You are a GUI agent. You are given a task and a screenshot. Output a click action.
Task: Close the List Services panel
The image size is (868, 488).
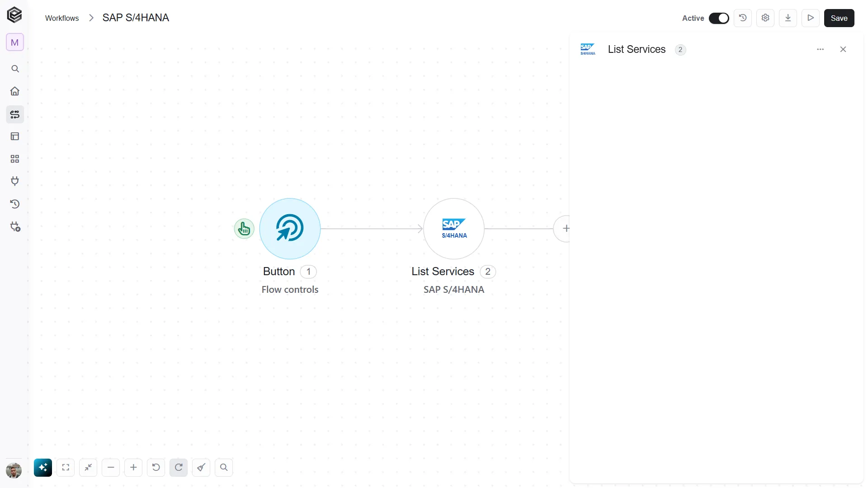point(843,49)
